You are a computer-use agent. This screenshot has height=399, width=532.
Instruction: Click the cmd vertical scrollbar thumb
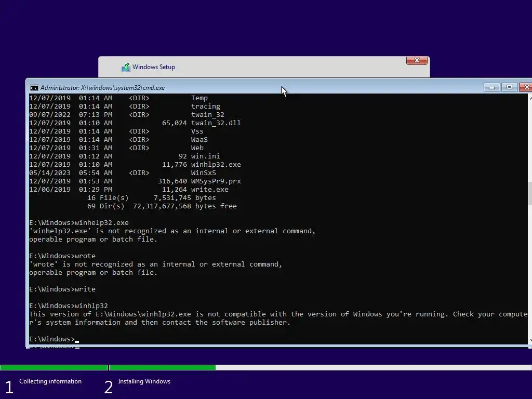click(530, 193)
